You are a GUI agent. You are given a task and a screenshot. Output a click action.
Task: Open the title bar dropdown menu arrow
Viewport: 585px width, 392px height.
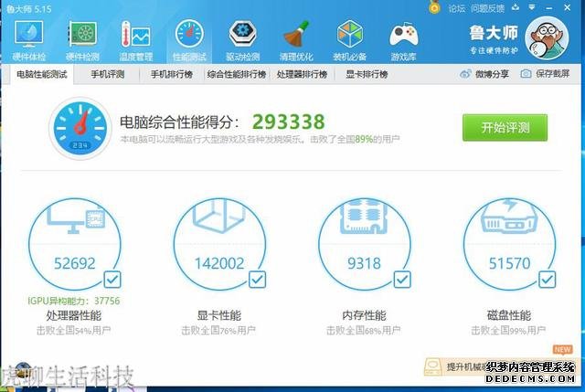[x=532, y=7]
